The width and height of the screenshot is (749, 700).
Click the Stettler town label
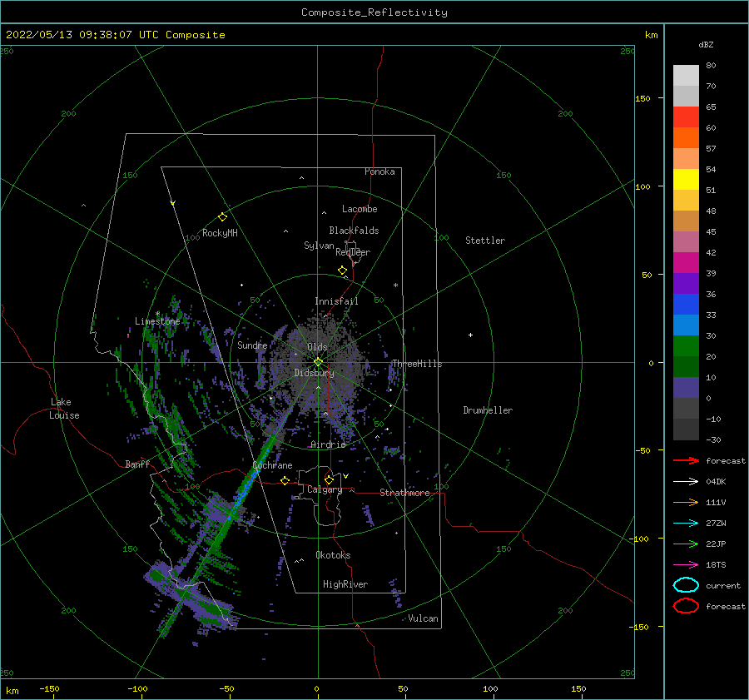pyautogui.click(x=485, y=241)
